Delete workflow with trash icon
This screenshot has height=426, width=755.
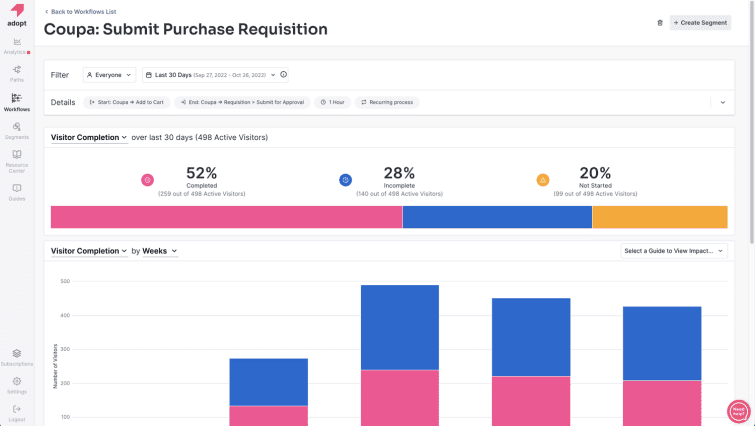click(x=660, y=23)
